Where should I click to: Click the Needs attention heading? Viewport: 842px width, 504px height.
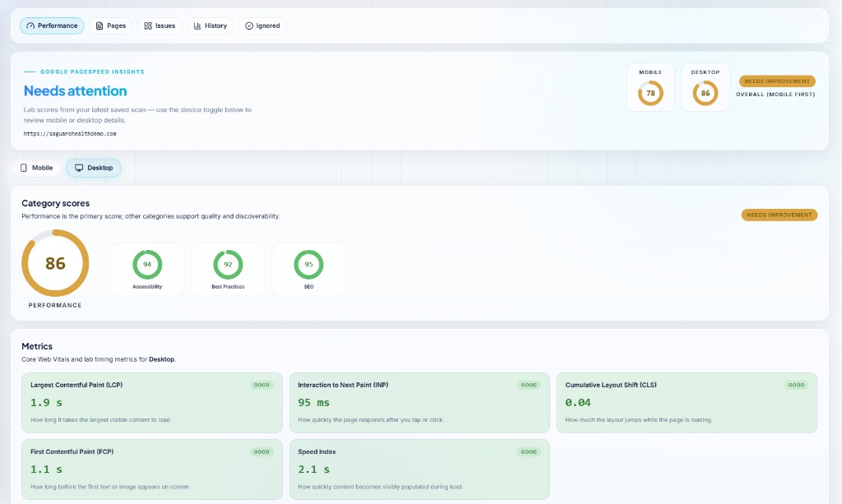(75, 90)
